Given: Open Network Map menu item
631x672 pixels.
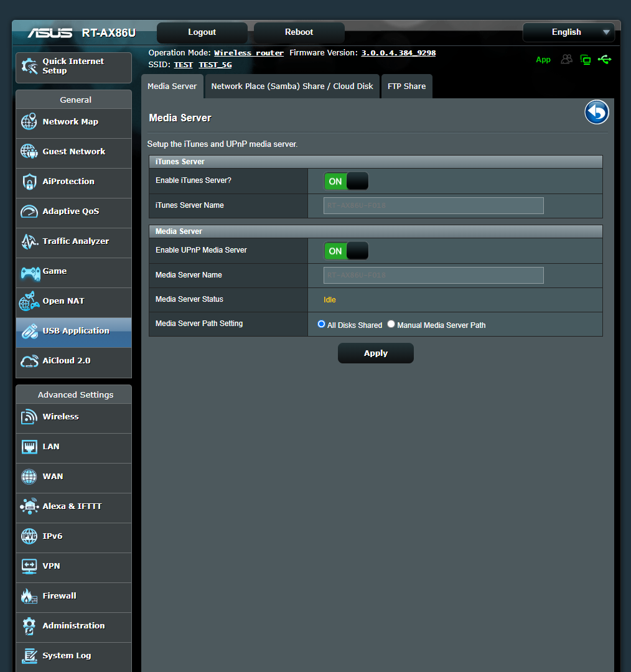Looking at the screenshot, I should (x=73, y=123).
